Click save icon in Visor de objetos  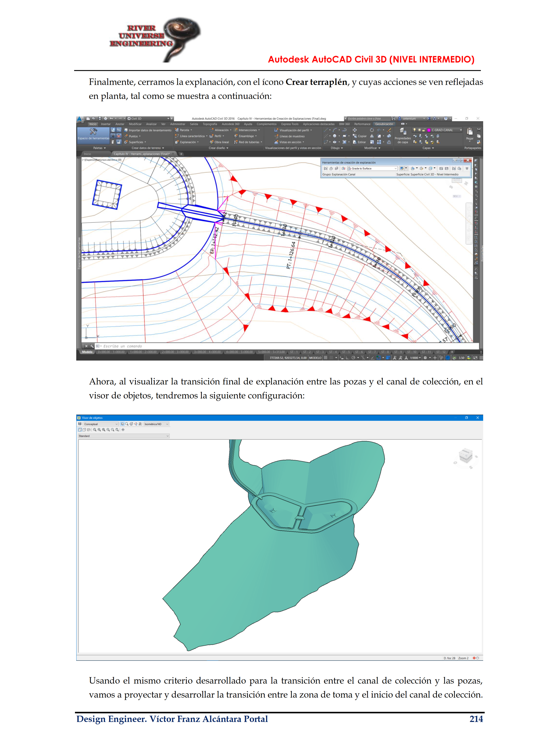(80, 424)
